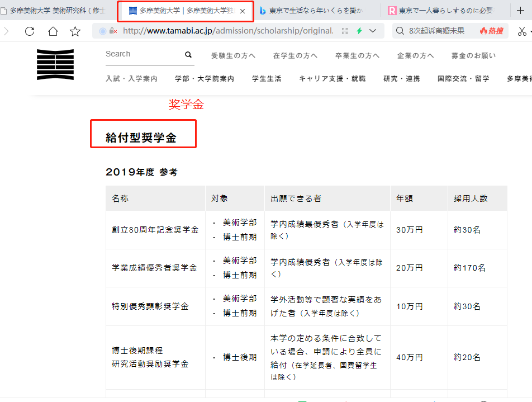Click the 熱搜 hot search button
The width and height of the screenshot is (532, 402).
pyautogui.click(x=491, y=31)
